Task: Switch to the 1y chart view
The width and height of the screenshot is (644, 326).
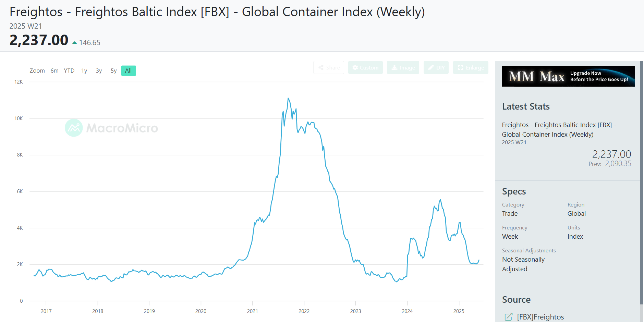Action: [84, 71]
